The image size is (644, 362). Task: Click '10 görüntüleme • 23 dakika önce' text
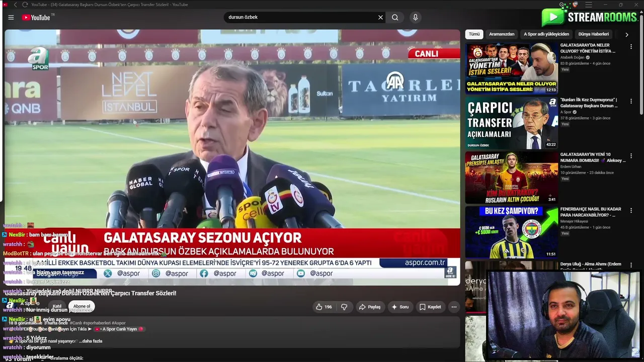pos(587,172)
